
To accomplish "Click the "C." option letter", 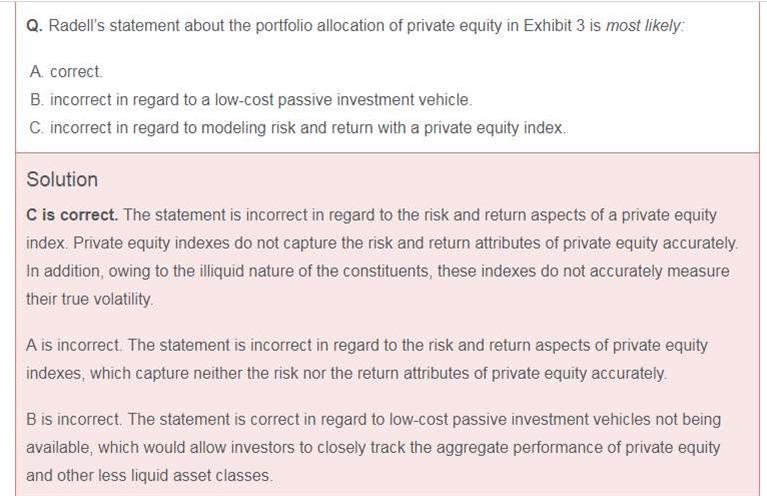I will 34,128.
